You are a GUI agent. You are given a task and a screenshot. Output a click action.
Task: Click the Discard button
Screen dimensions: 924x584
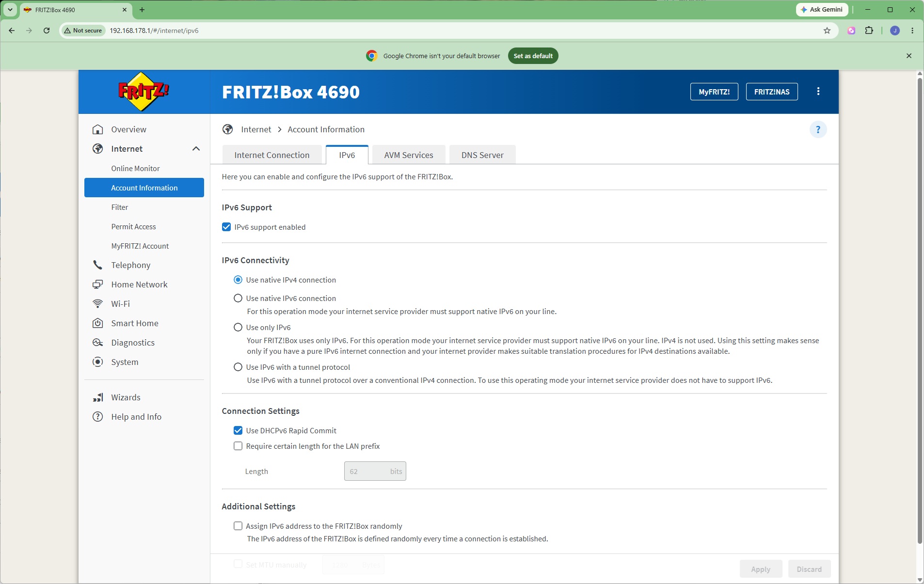click(x=809, y=569)
